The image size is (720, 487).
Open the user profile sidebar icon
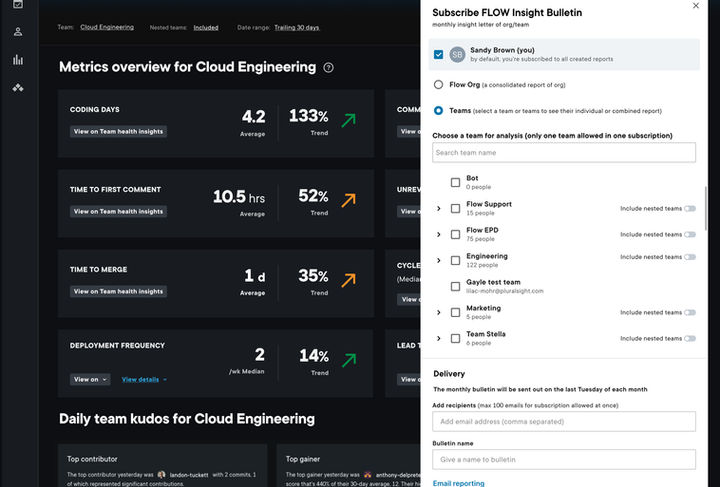pyautogui.click(x=18, y=32)
